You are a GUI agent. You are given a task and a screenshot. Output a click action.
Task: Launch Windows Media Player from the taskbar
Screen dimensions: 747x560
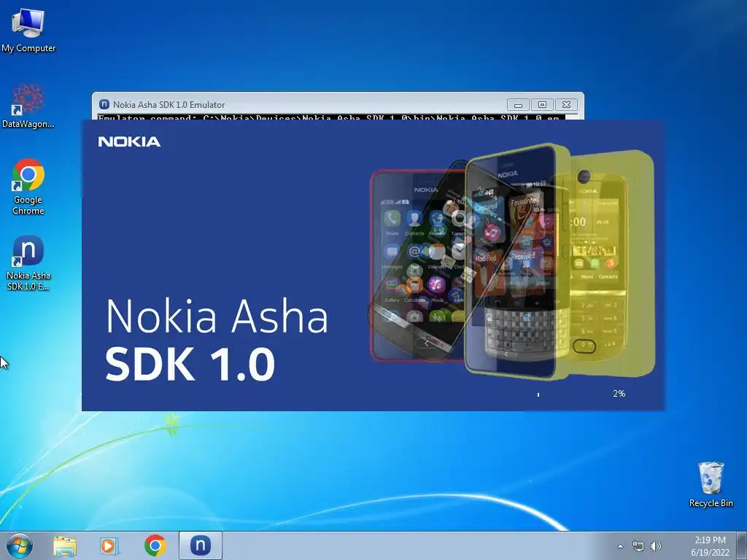109,545
